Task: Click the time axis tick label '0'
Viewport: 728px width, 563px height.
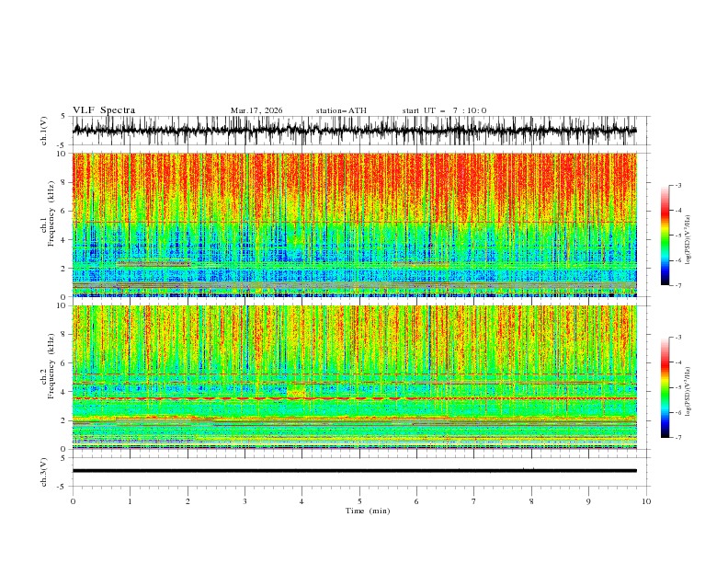Action: 73,501
